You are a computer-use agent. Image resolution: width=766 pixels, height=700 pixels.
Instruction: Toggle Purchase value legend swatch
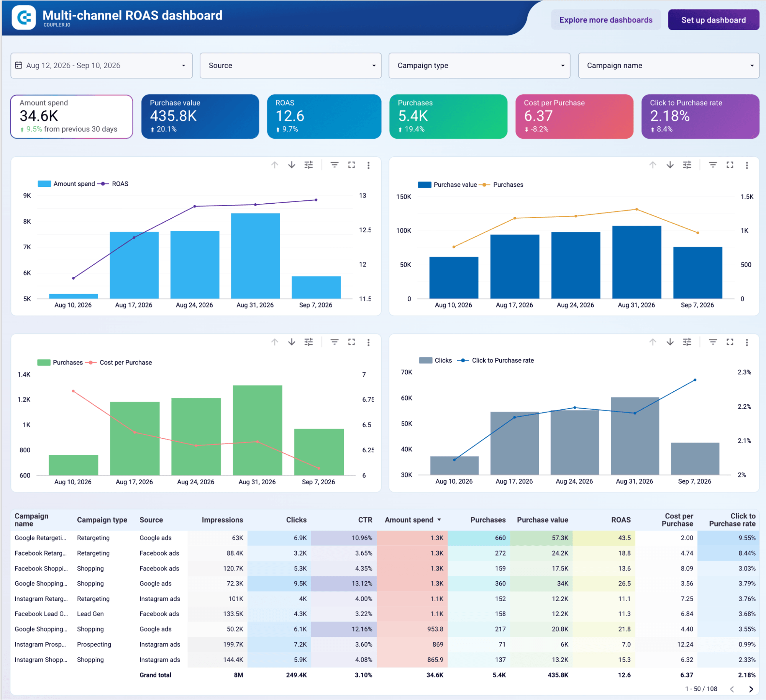(x=425, y=185)
